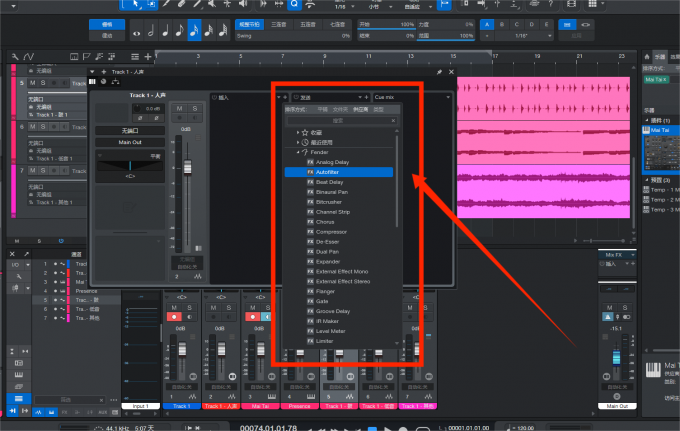
Task: Open Home icon in browser panel
Action: click(x=647, y=56)
